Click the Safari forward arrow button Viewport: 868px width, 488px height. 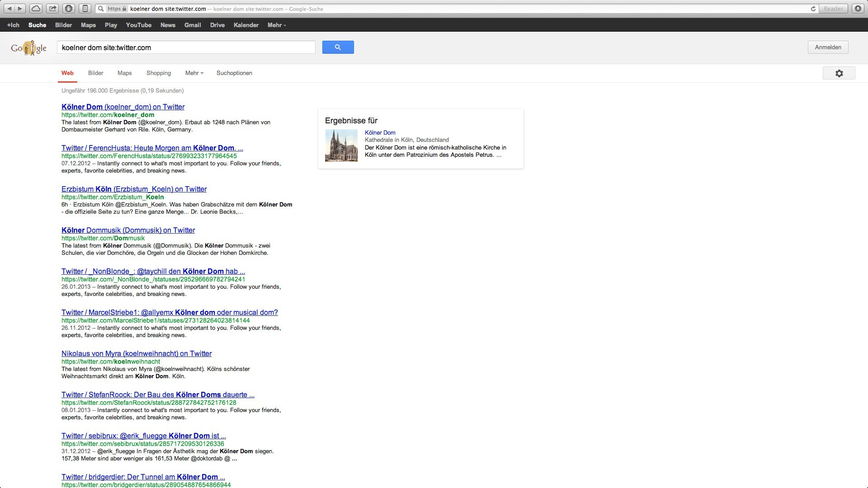(20, 9)
